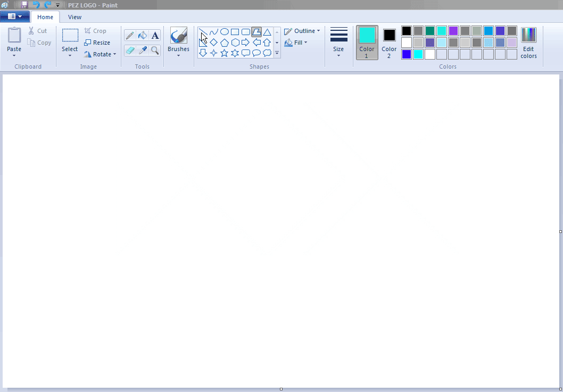Pick the purple color swatch
Viewport: 563px width, 392px height.
tap(453, 31)
